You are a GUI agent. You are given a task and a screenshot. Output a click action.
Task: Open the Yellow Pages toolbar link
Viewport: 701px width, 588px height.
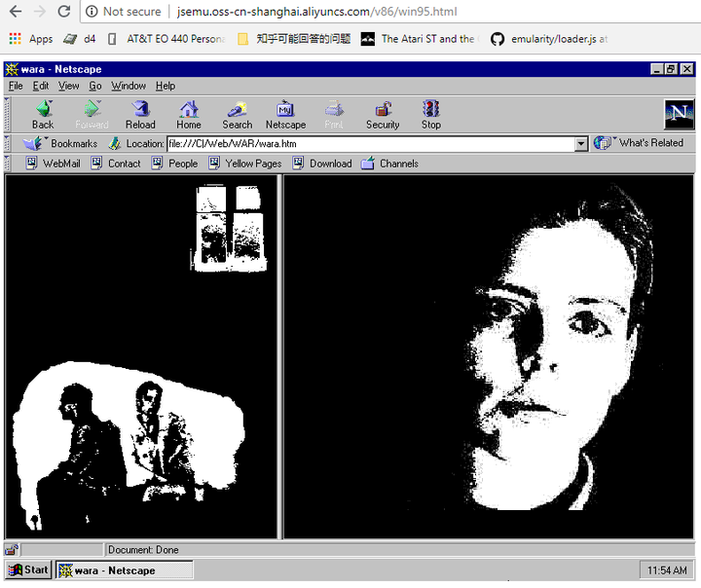tap(244, 164)
